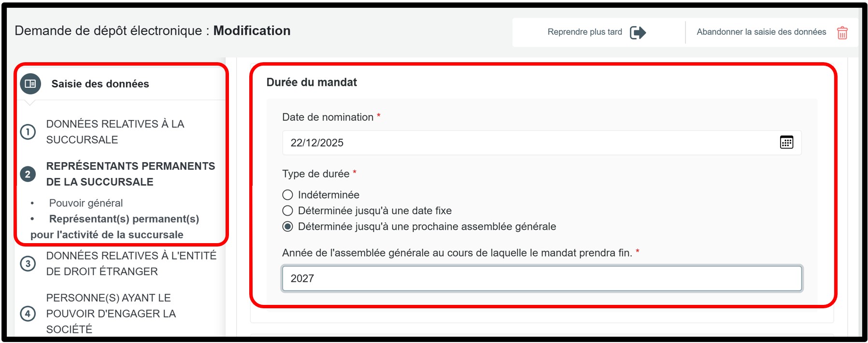Select Déterminée jusqu'à une date fixe
This screenshot has width=868, height=343.
[x=288, y=211]
